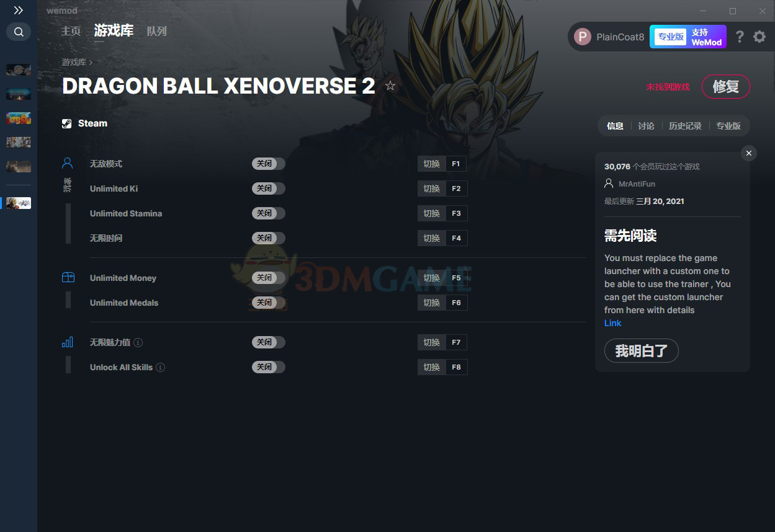Open fifth game thumbnail in sidebar
The height and width of the screenshot is (532, 775).
[19, 166]
